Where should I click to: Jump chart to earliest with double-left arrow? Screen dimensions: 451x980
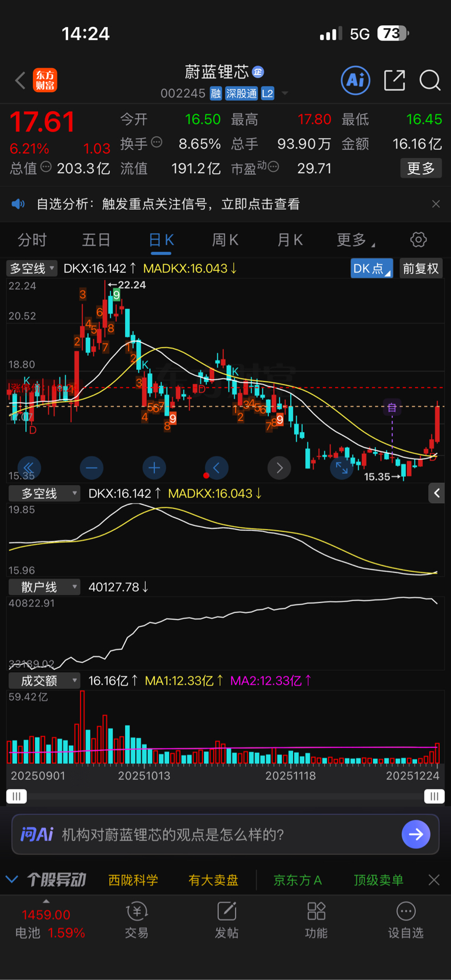pyautogui.click(x=29, y=468)
